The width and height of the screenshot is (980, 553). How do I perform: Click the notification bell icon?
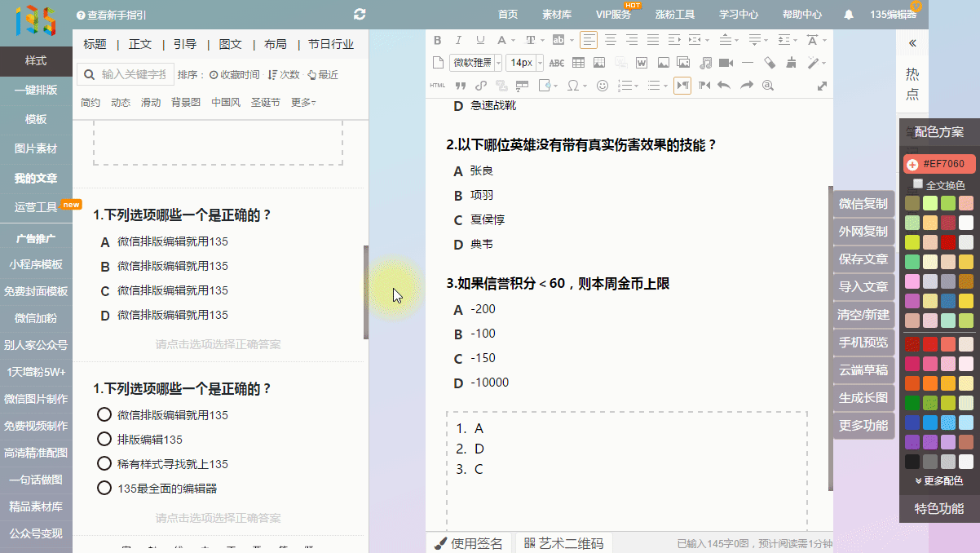tap(849, 15)
